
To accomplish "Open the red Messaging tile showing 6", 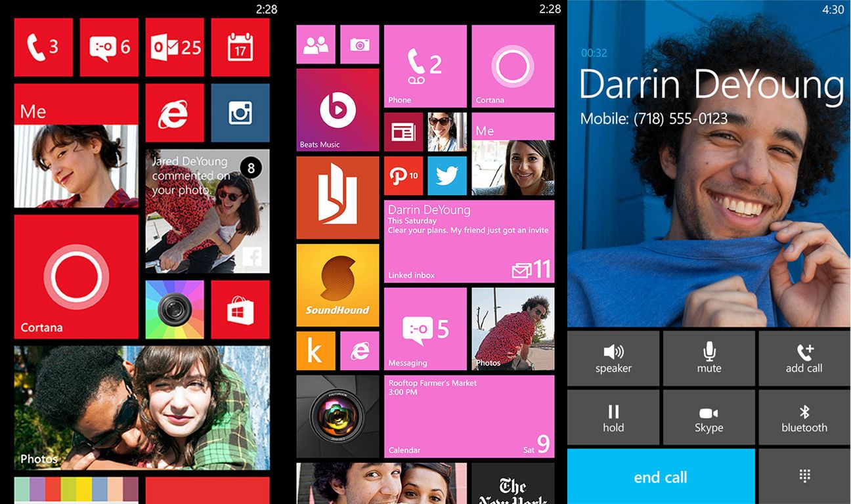I will pyautogui.click(x=109, y=47).
